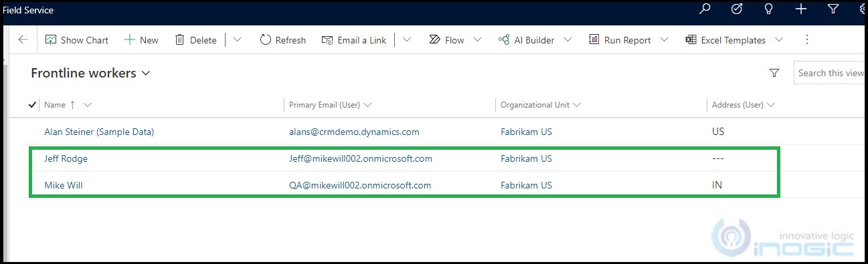Refresh the Frontline workers list

coord(282,40)
